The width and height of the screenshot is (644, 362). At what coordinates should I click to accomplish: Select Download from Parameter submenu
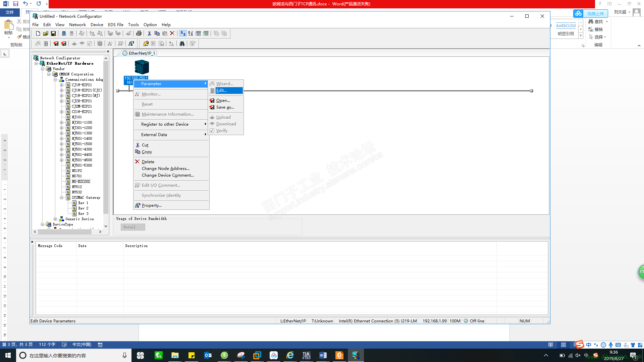click(x=226, y=124)
